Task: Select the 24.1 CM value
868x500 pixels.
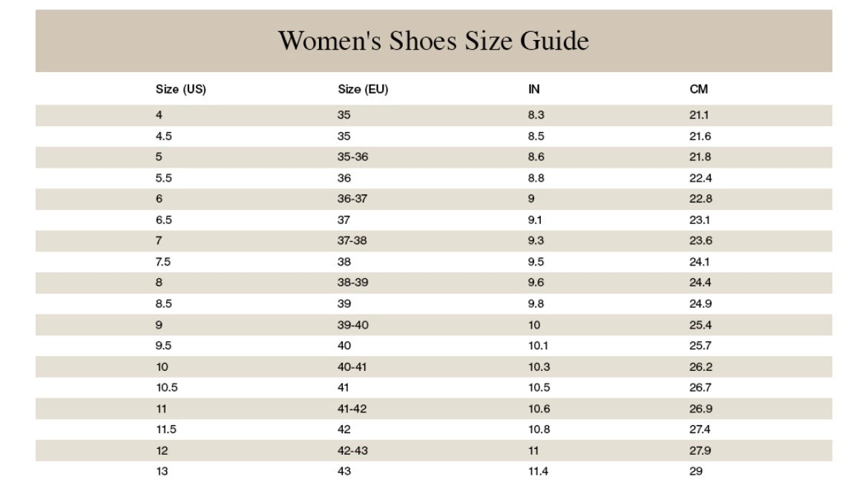Action: [x=700, y=262]
